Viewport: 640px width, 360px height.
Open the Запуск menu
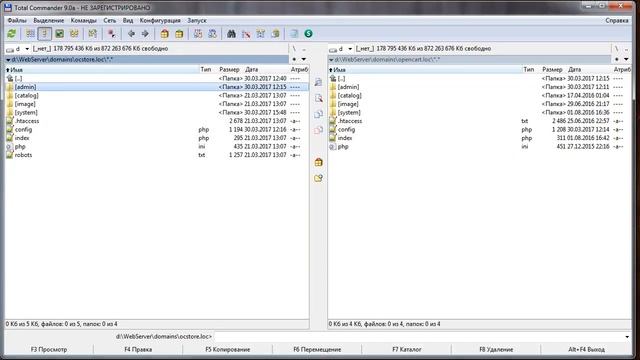click(197, 20)
